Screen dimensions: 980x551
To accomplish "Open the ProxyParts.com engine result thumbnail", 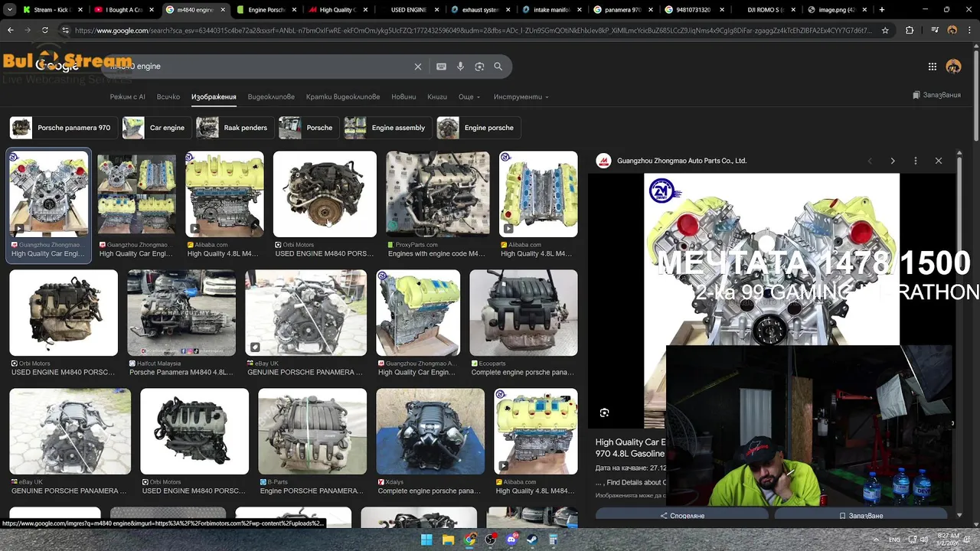I will (438, 194).
